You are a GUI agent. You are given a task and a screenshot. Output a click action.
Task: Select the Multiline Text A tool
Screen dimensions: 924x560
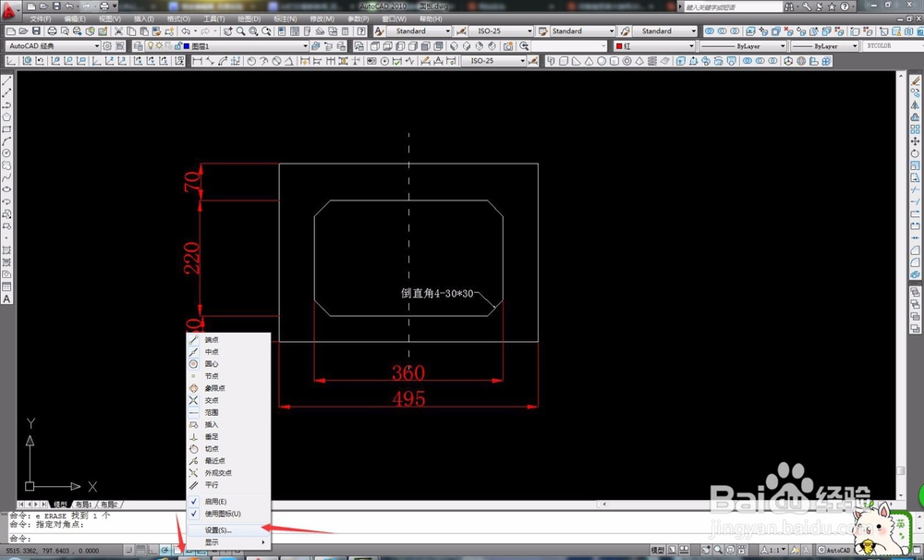[x=7, y=298]
